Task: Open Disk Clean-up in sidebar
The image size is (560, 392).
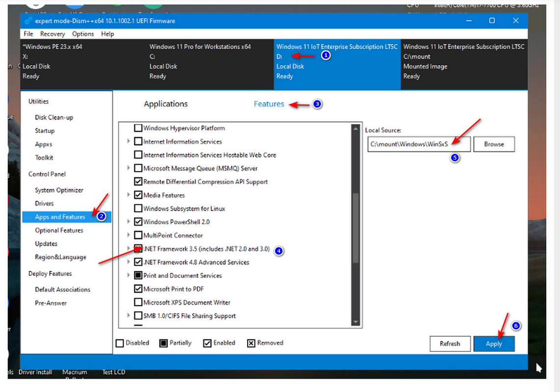Action: 54,118
